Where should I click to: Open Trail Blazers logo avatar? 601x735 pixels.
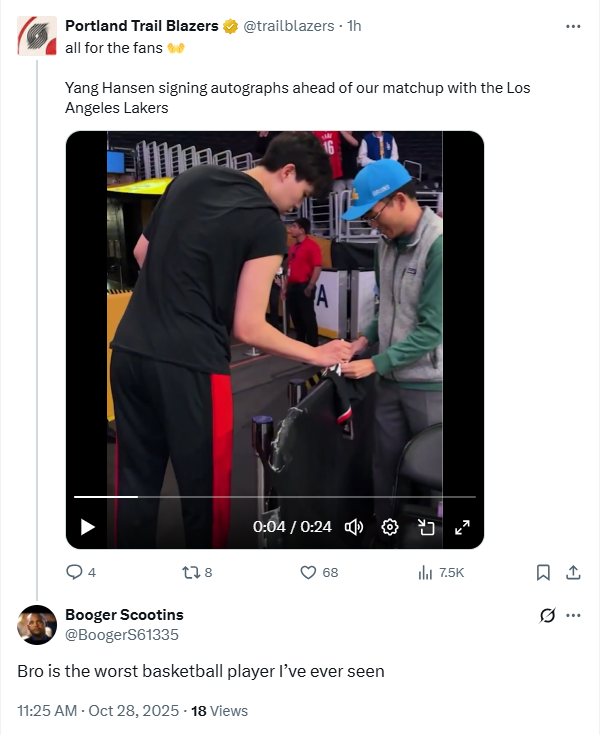tap(37, 35)
